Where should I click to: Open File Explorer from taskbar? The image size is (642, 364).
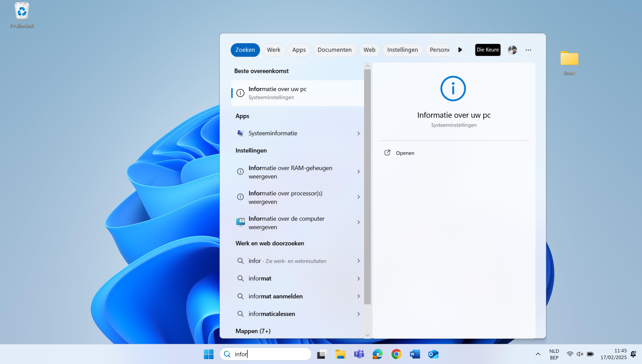pyautogui.click(x=340, y=354)
